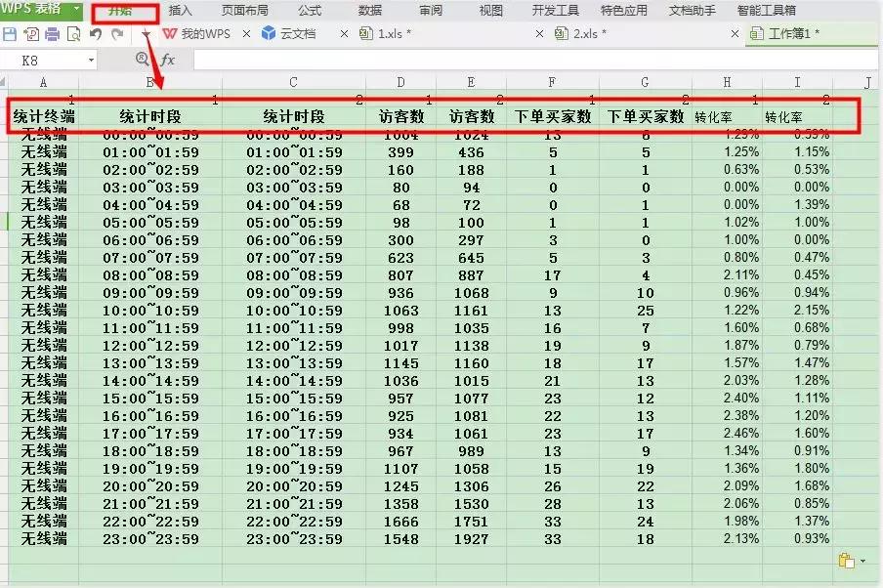Open Print Preview
Viewport: 883px width, 588px height.
pyautogui.click(x=72, y=32)
